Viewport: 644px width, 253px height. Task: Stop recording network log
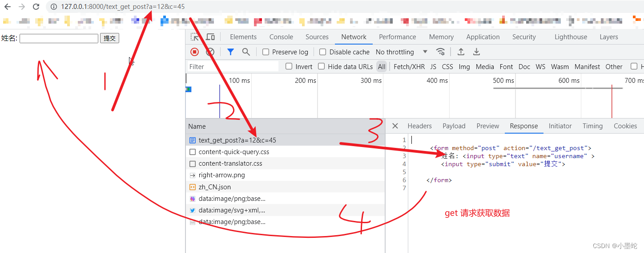pos(194,52)
